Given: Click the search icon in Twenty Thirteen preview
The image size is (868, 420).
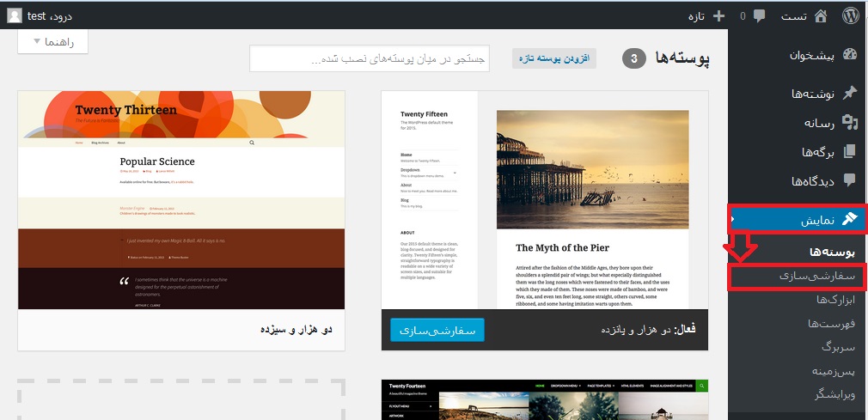Looking at the screenshot, I should click(x=252, y=143).
